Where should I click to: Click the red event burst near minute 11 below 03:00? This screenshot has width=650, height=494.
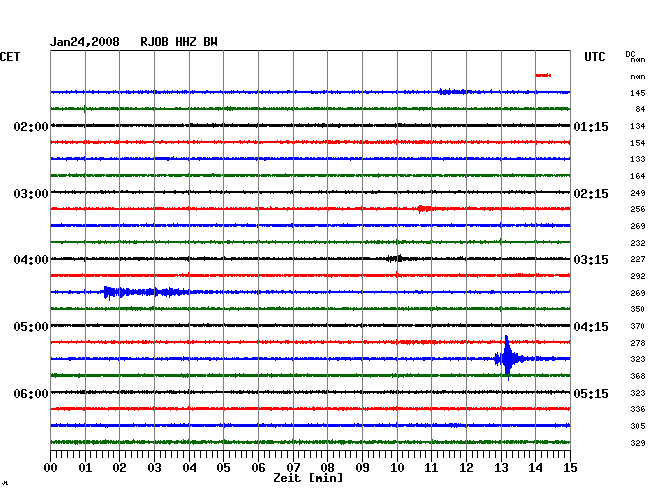[424, 208]
